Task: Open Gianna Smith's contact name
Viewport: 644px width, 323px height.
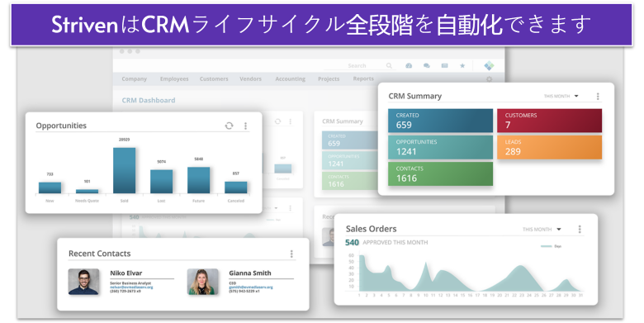Action: [250, 273]
